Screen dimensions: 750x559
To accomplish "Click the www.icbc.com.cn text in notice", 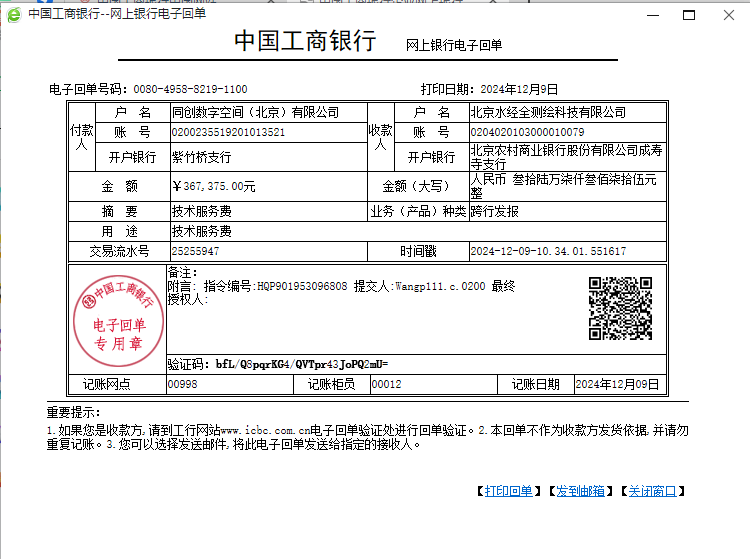I will coord(265,430).
